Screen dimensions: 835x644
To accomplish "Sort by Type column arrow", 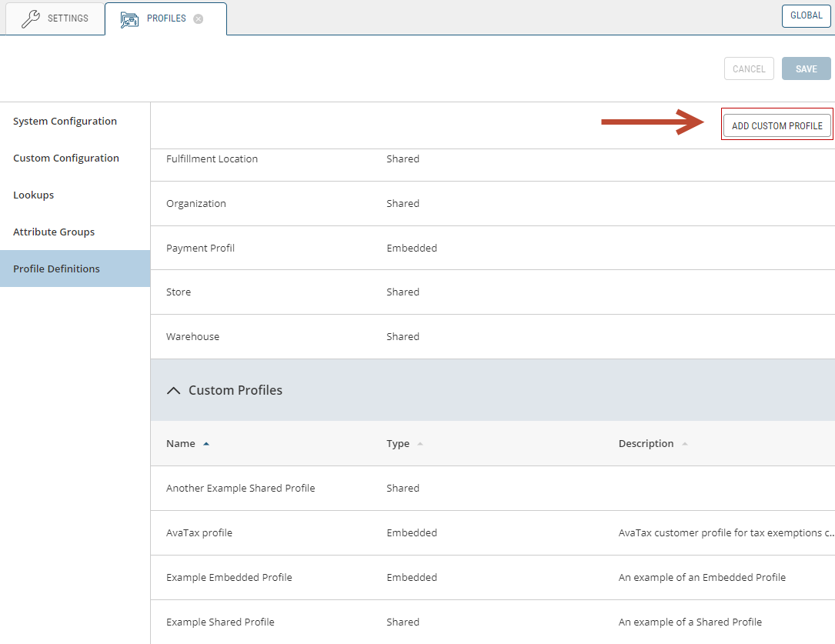I will click(x=419, y=444).
